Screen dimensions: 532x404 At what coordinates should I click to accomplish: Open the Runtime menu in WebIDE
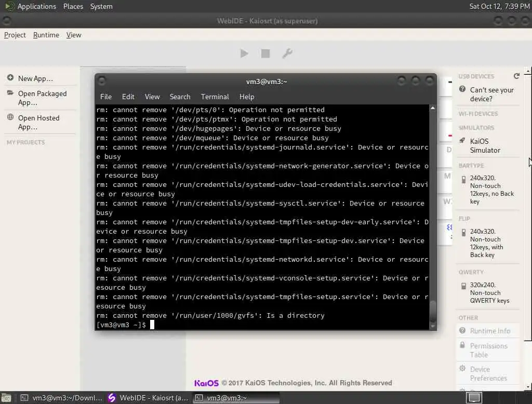click(x=46, y=35)
